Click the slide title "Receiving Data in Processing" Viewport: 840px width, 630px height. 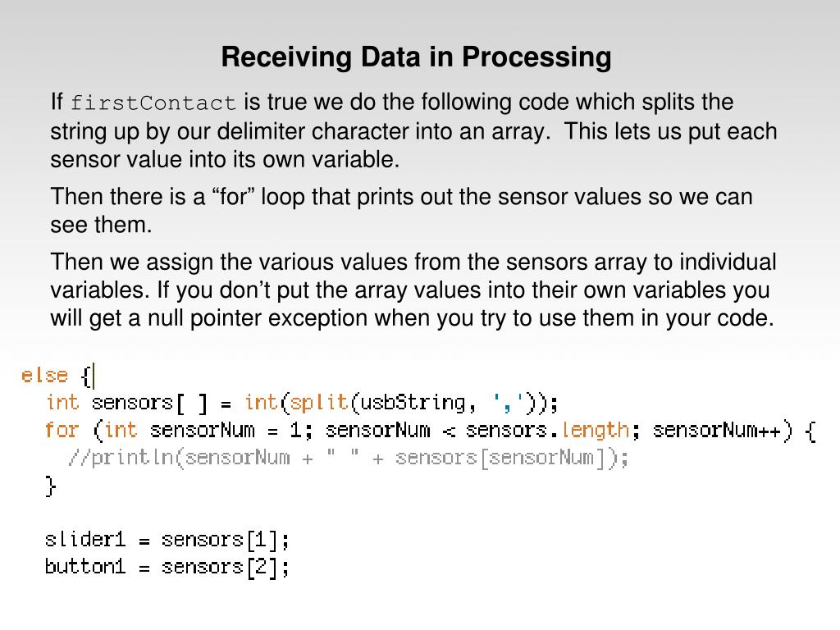416,57
